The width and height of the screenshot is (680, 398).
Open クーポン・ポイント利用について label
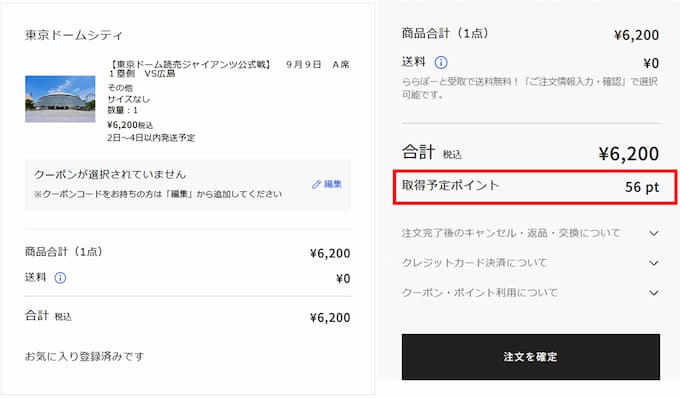coord(480,293)
